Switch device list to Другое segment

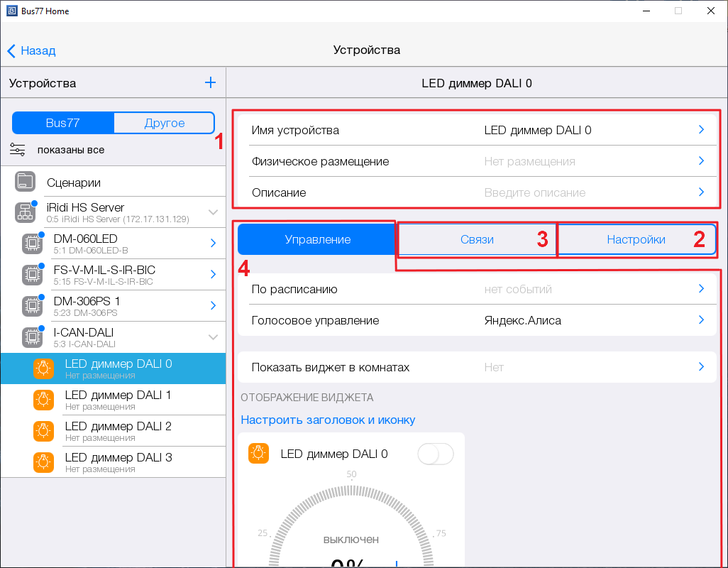coord(164,123)
